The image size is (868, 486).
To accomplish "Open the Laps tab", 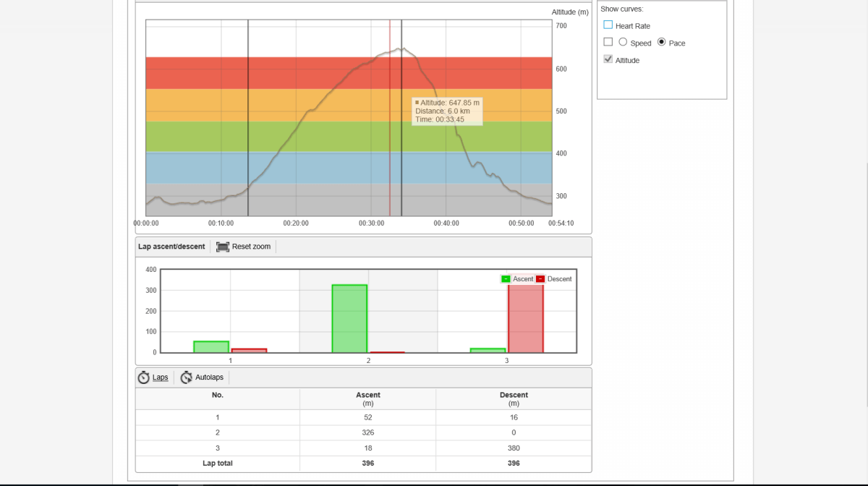I will pos(160,378).
